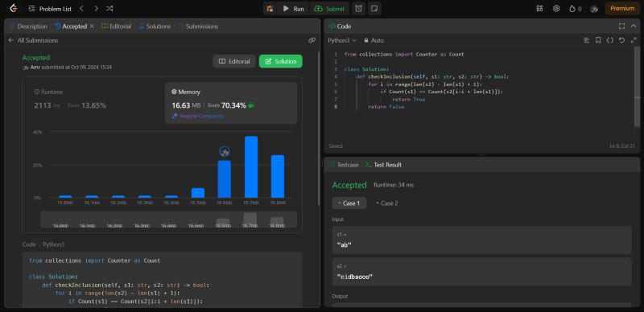
Task: Open the layout grid icon in header
Action: click(x=539, y=8)
